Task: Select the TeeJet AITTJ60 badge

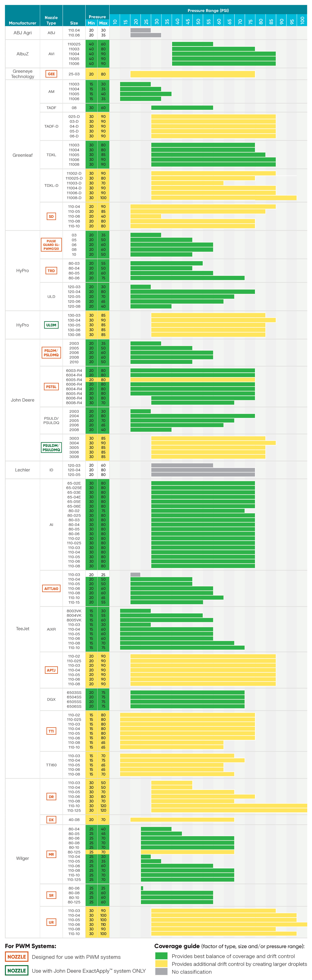Action: (x=51, y=589)
